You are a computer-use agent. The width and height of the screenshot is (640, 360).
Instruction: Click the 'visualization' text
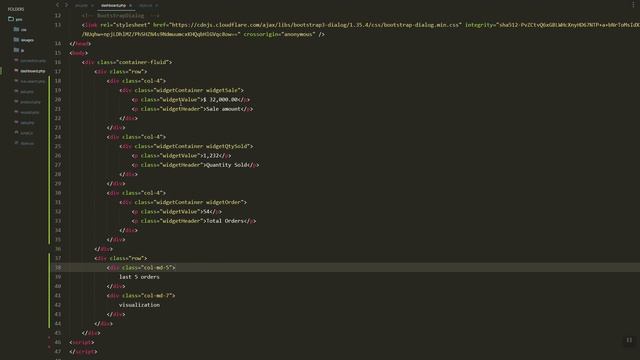139,305
